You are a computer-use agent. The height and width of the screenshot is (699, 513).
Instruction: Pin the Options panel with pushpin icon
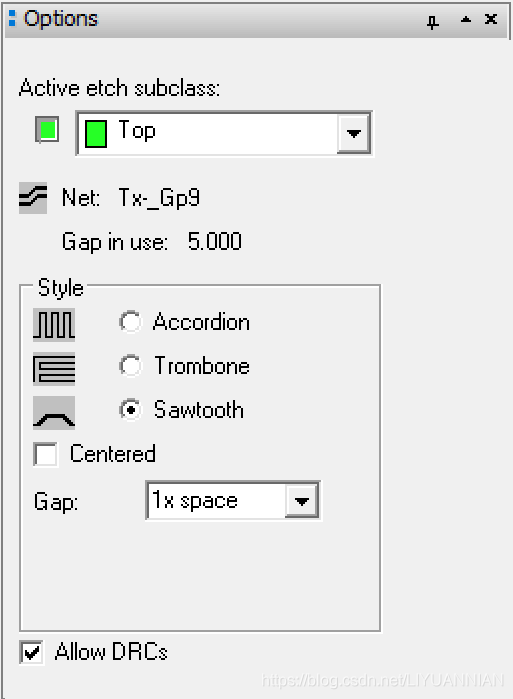(432, 21)
